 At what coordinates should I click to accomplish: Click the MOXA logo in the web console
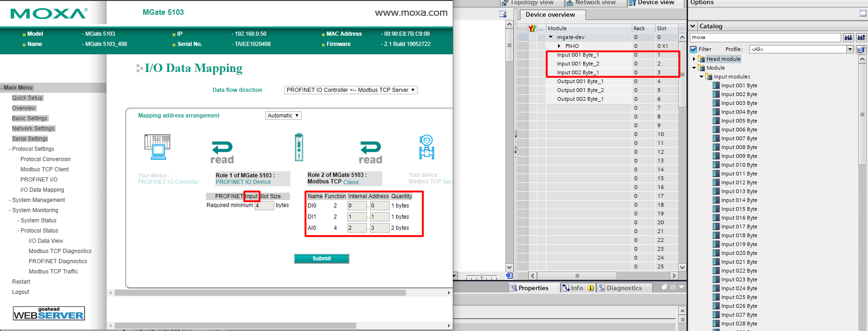(x=49, y=13)
